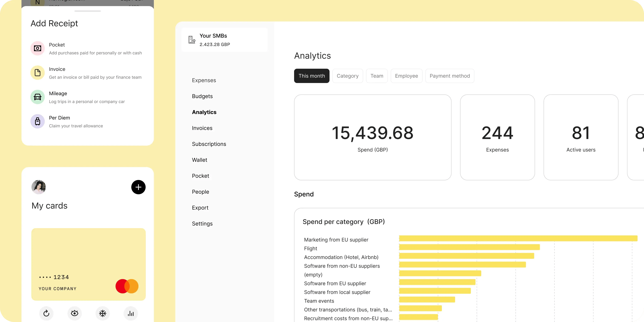Open Wallet in the sidebar
The width and height of the screenshot is (644, 322).
(199, 160)
